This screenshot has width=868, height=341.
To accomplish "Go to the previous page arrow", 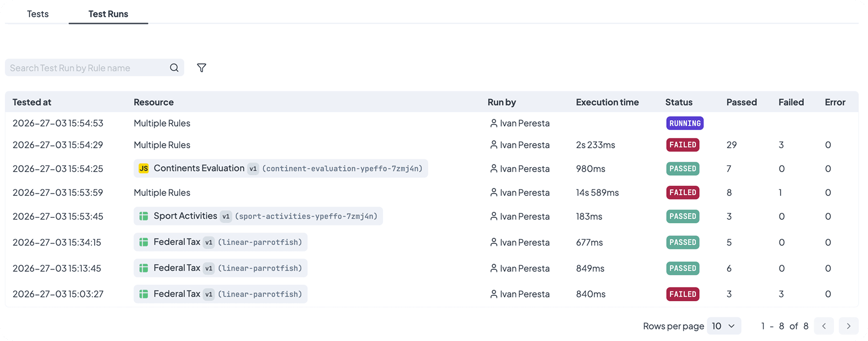I will 824,326.
